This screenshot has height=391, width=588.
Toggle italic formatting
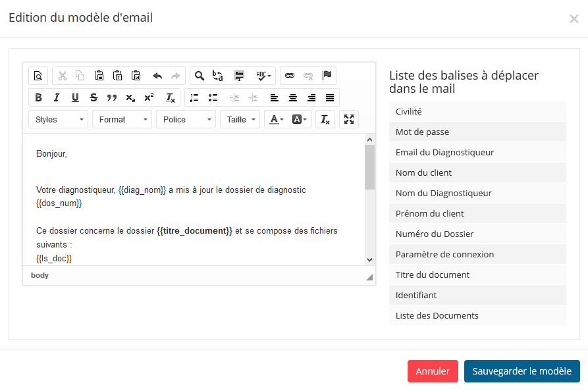57,98
